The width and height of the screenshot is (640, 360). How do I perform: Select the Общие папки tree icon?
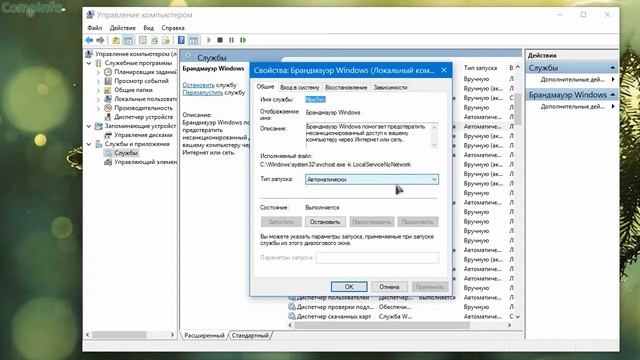point(108,90)
